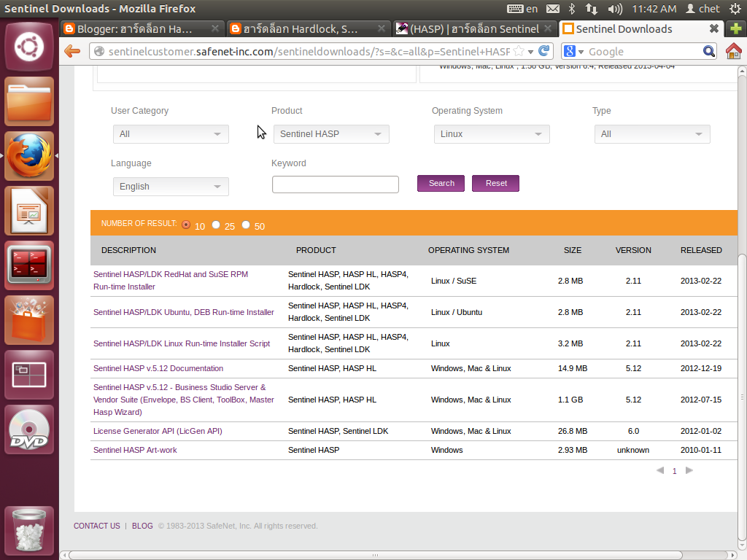Click page number 1 in pagination
Image resolution: width=747 pixels, height=560 pixels.
click(675, 471)
